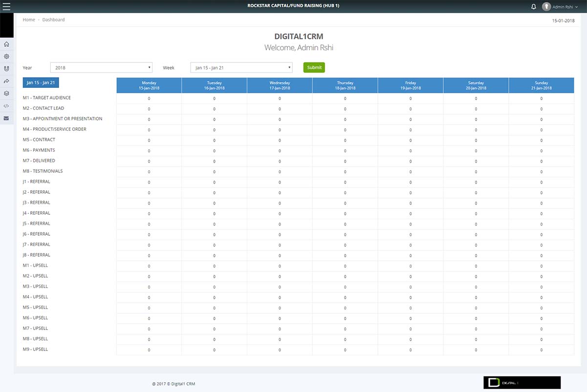Expand the Year dropdown showing 2018
The image size is (587, 392).
(101, 68)
